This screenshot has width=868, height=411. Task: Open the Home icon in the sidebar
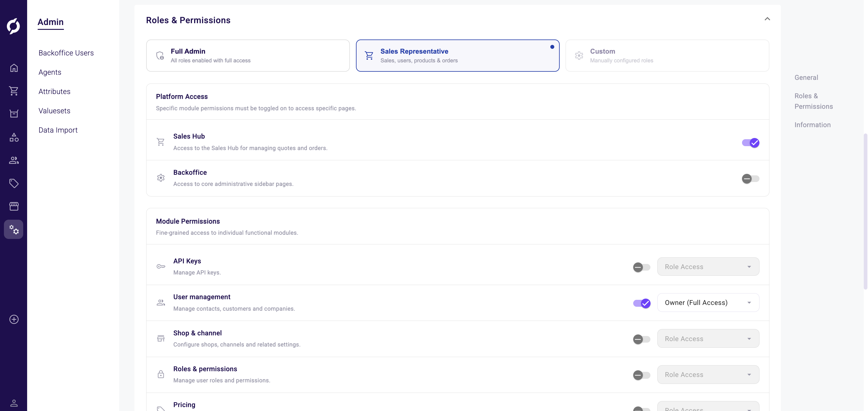[x=14, y=68]
